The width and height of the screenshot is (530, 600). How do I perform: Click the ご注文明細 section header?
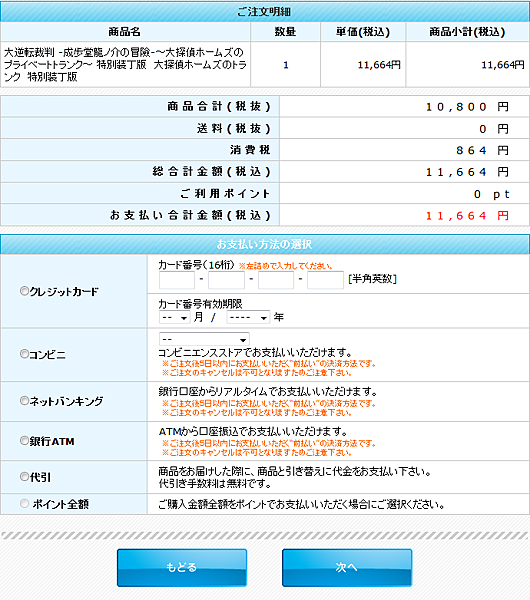(265, 12)
